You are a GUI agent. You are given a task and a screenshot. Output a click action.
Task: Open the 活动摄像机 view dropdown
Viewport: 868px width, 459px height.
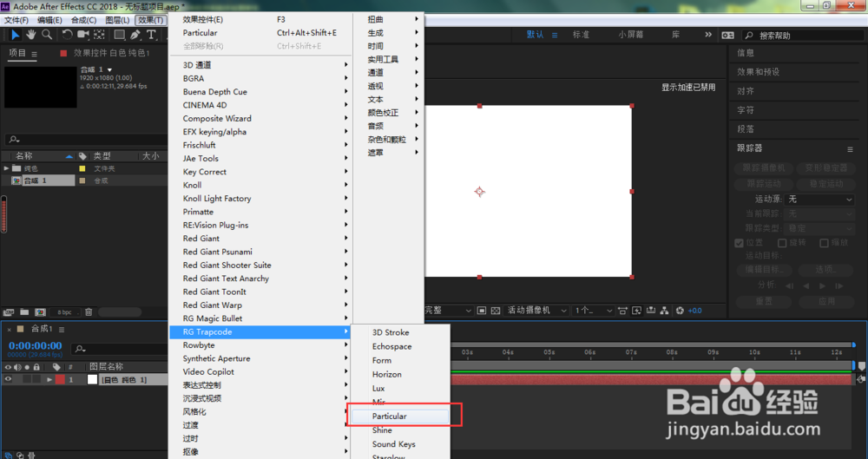pos(537,311)
